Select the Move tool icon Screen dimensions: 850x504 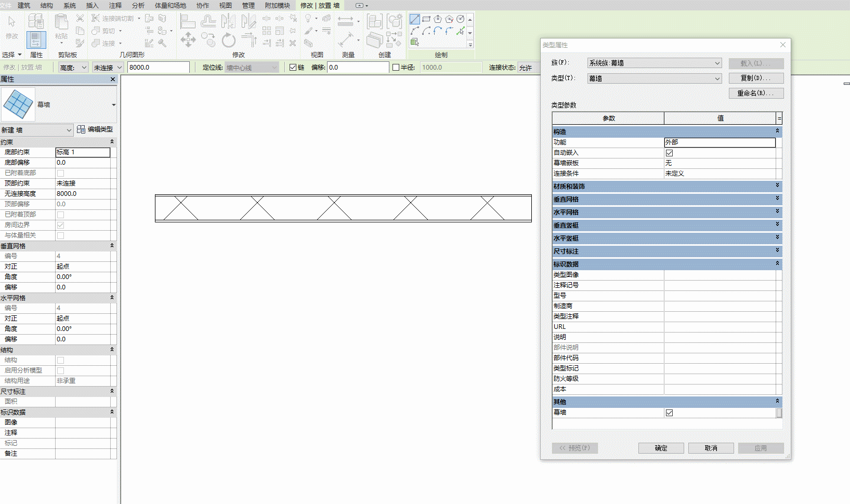pyautogui.click(x=188, y=39)
